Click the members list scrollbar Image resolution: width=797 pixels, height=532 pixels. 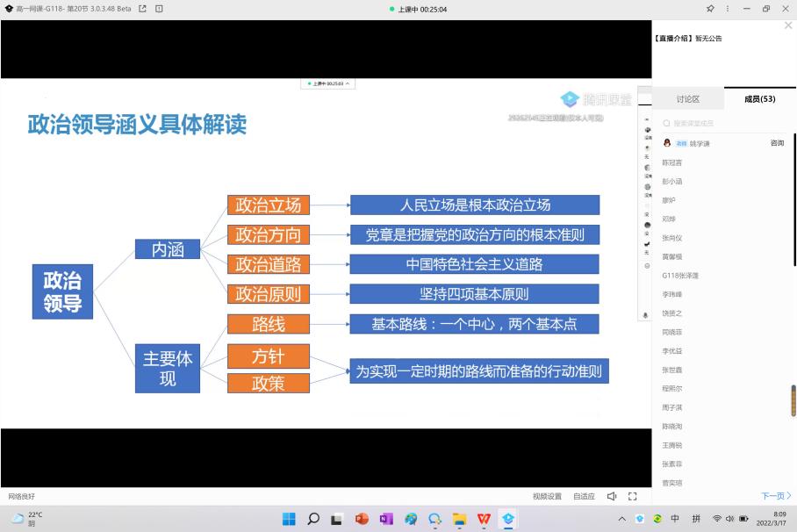(x=793, y=399)
